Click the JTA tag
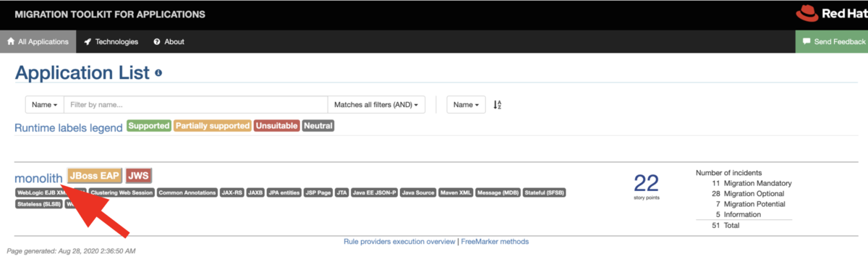The height and width of the screenshot is (262, 868). pos(341,193)
